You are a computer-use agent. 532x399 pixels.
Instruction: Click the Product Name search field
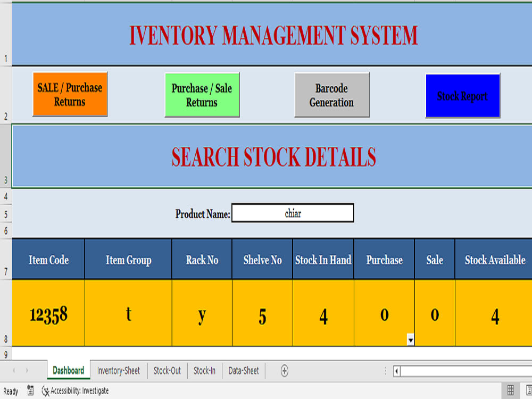[293, 213]
